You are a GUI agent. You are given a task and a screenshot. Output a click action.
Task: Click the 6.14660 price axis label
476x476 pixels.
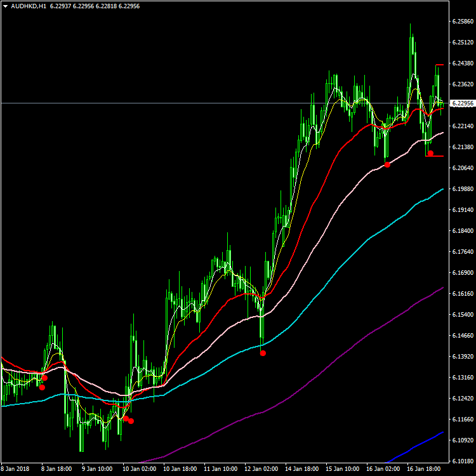(463, 336)
